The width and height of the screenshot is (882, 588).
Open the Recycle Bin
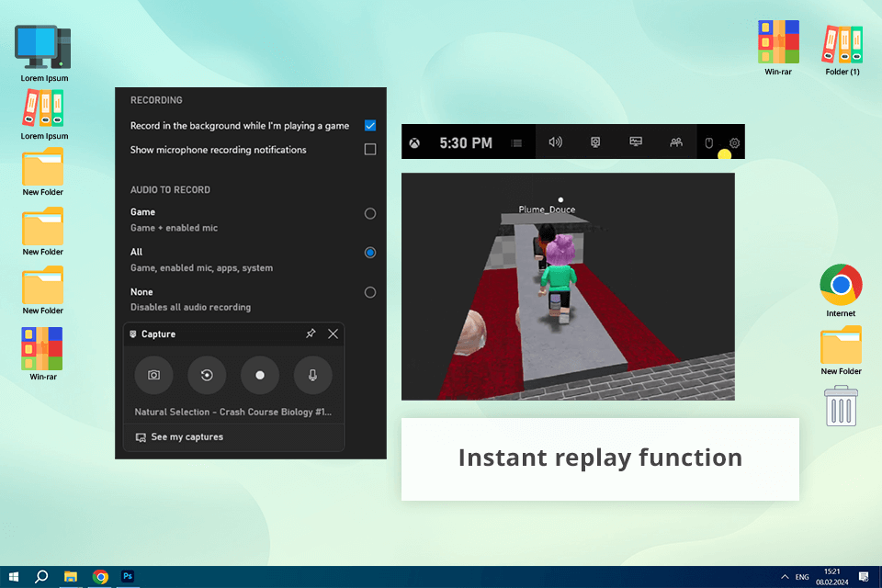click(841, 406)
